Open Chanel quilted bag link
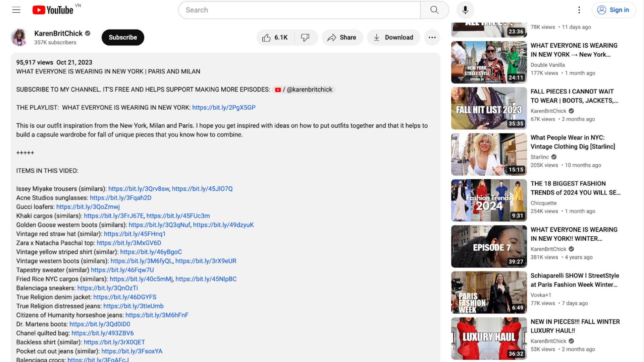The image size is (644, 362). 102,334
